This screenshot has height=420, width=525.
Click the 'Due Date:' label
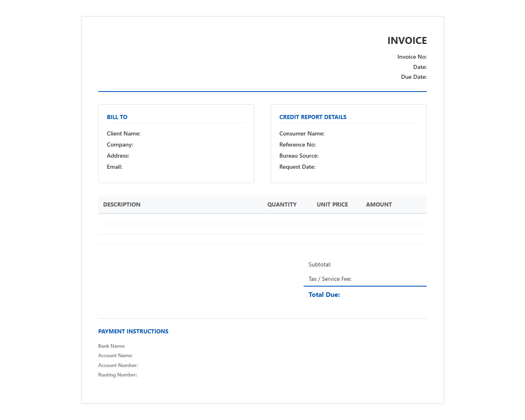pos(414,77)
